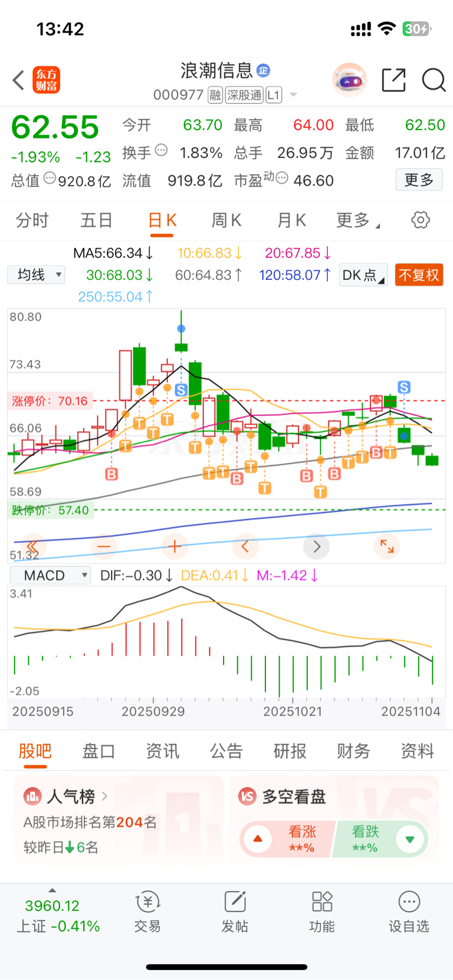Share the stock page via export icon
Viewport: 453px width, 980px height.
(x=393, y=80)
